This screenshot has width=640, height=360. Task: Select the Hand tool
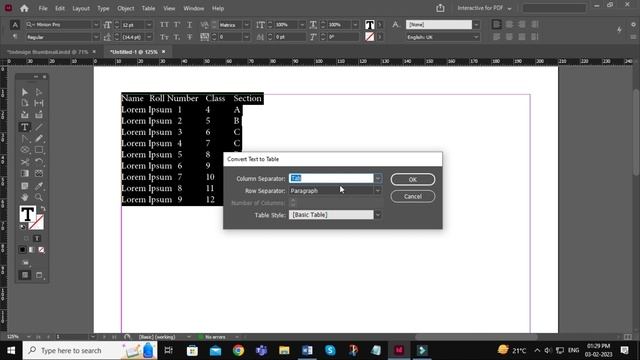[x=24, y=198]
